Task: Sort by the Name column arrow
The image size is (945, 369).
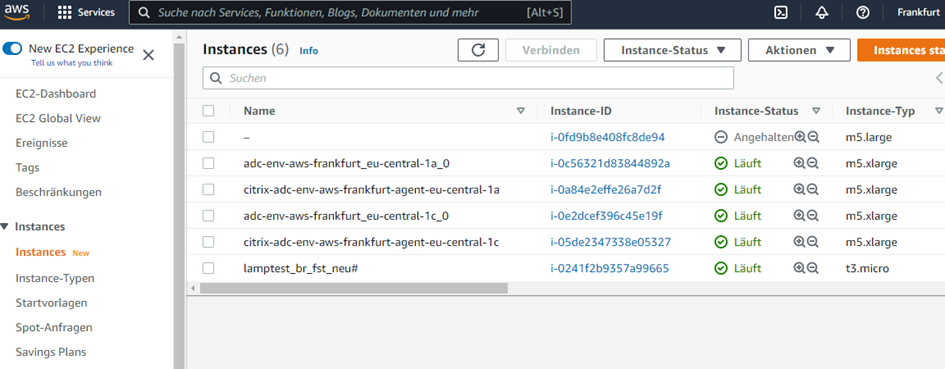Action: (x=521, y=111)
